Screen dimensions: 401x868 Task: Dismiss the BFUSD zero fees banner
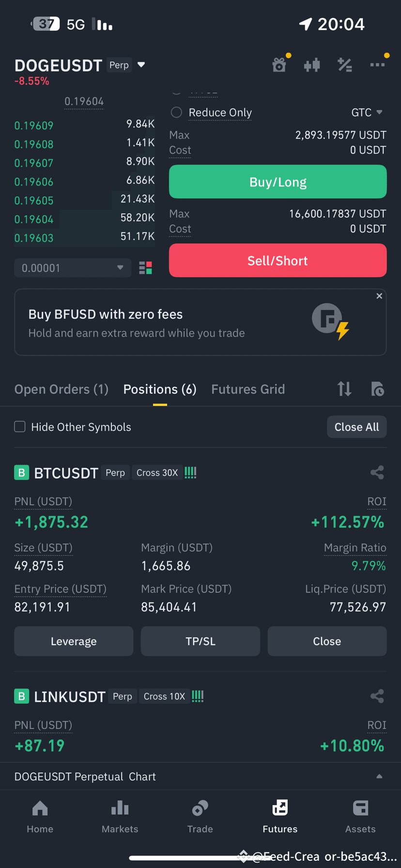point(379,296)
